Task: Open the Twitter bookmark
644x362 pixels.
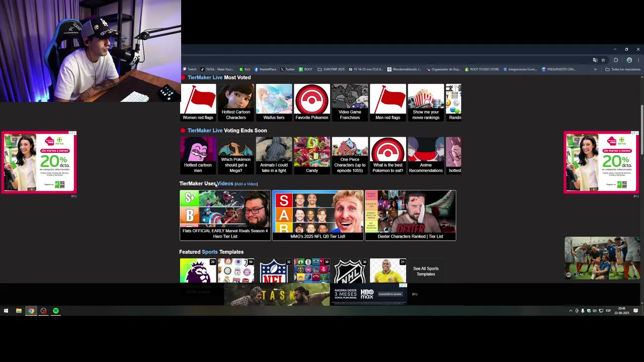Action: [287, 69]
